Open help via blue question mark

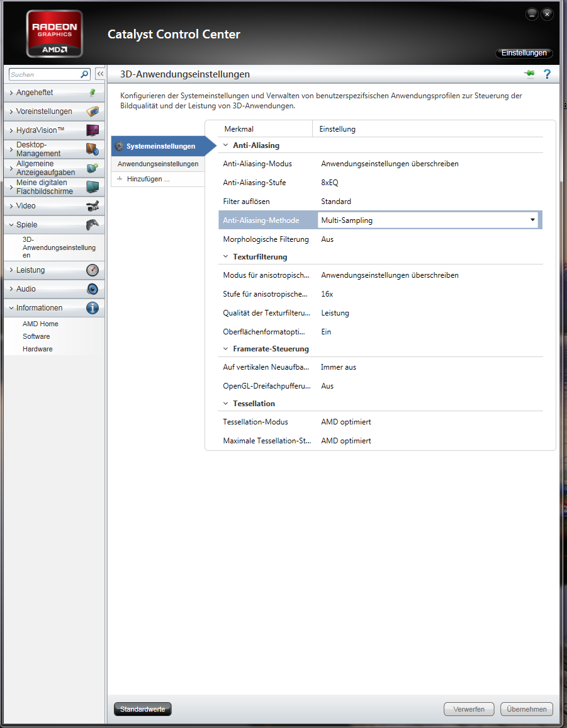[x=547, y=74]
